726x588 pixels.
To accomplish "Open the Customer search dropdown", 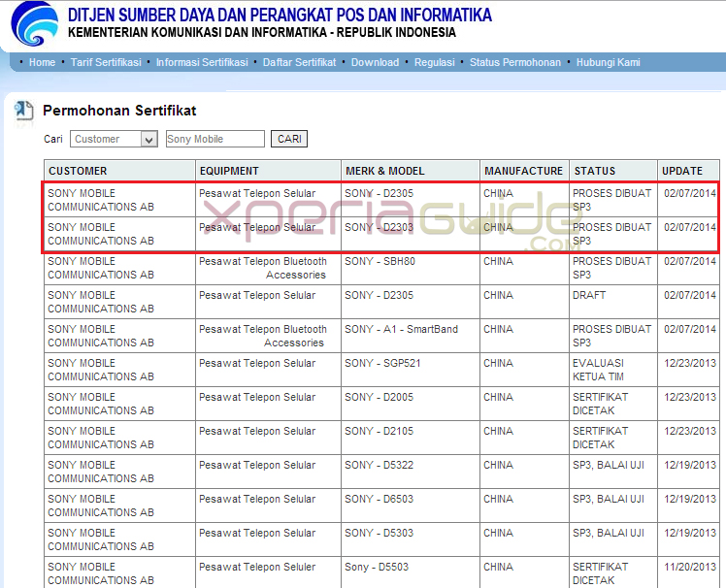I will (114, 139).
